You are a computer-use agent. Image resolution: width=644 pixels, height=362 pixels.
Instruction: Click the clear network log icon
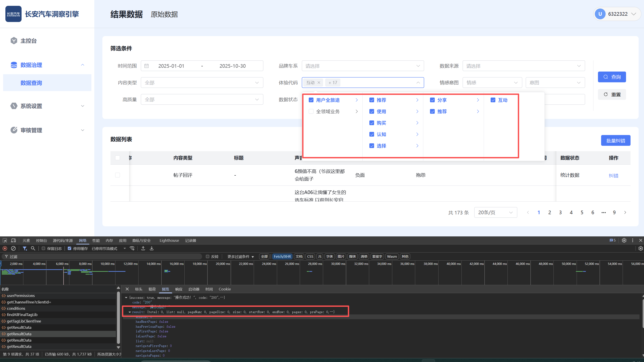click(13, 249)
